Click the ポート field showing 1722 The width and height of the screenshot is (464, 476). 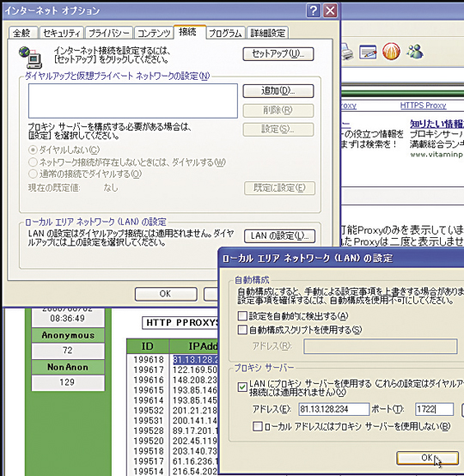coord(434,409)
